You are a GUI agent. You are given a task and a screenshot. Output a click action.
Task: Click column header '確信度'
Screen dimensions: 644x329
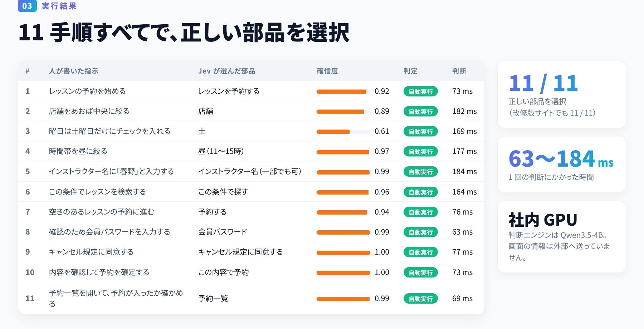point(327,71)
